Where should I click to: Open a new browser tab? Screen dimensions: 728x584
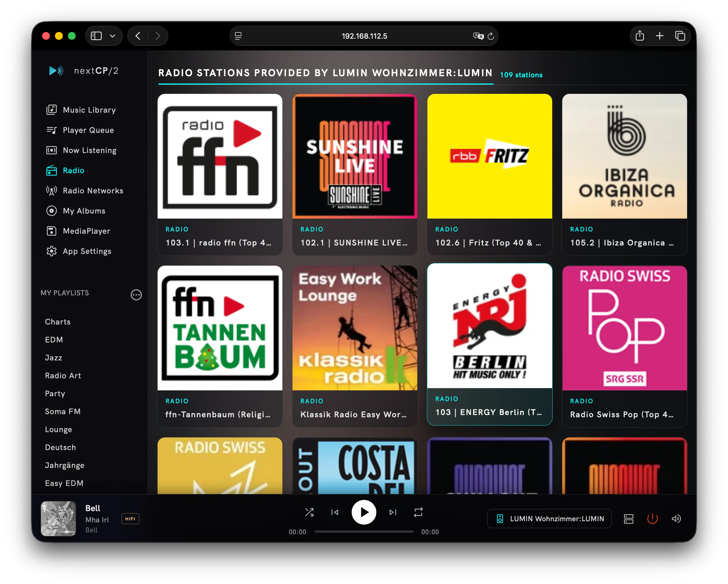(660, 36)
